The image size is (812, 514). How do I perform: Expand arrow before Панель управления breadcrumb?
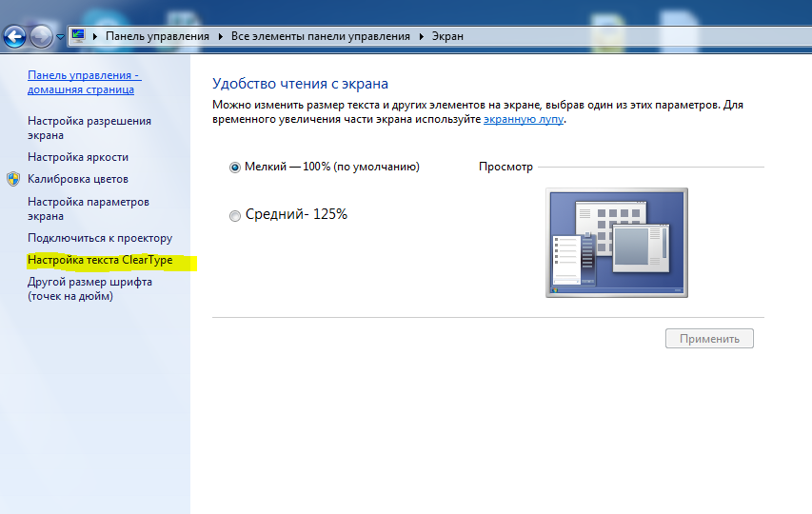tap(95, 36)
